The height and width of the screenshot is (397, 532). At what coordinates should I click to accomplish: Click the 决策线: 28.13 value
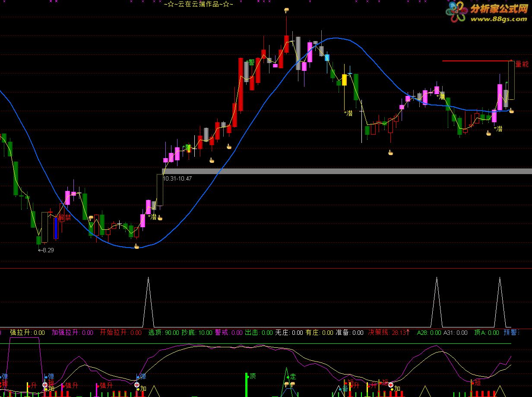[x=389, y=333]
